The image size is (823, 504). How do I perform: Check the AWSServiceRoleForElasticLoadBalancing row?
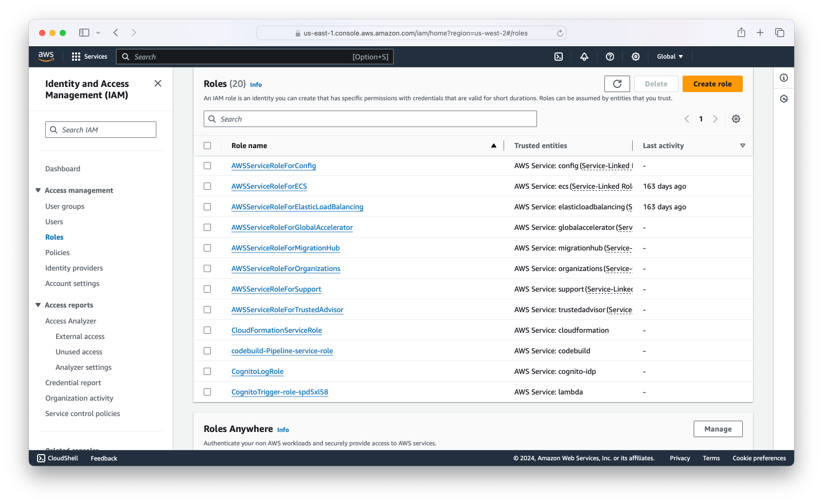click(207, 207)
